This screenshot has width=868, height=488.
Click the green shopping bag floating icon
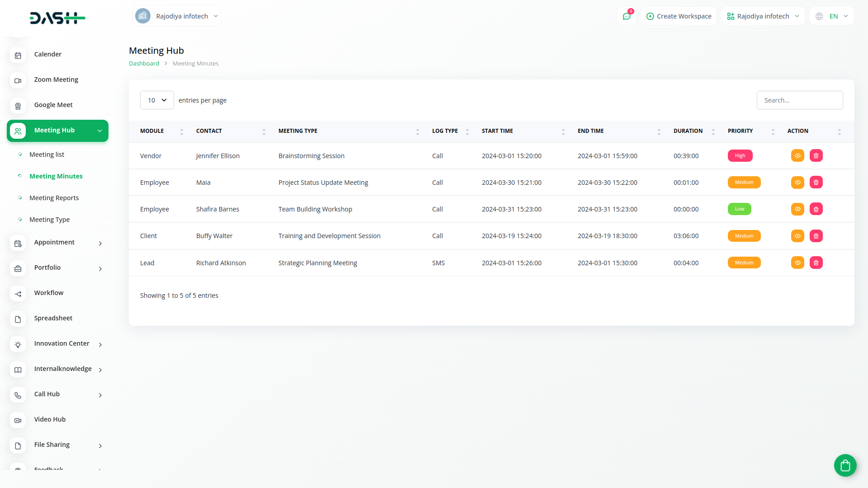click(x=845, y=465)
